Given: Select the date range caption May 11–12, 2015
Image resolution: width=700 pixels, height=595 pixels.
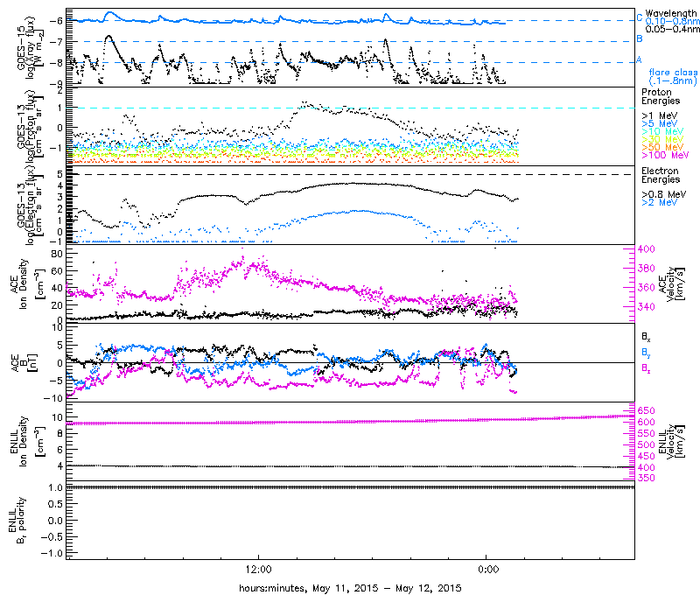Looking at the screenshot, I should coord(350,588).
